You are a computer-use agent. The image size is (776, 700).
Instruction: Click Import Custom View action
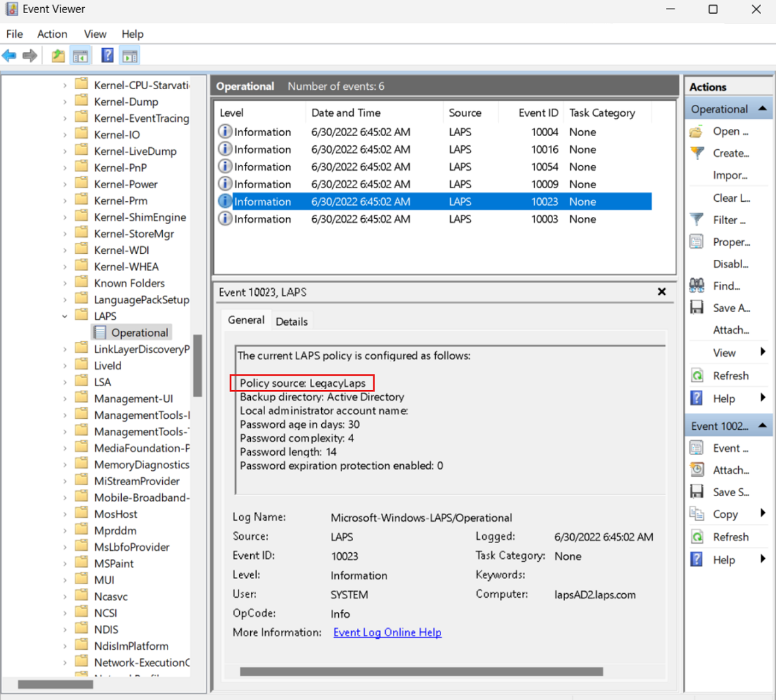pos(730,176)
